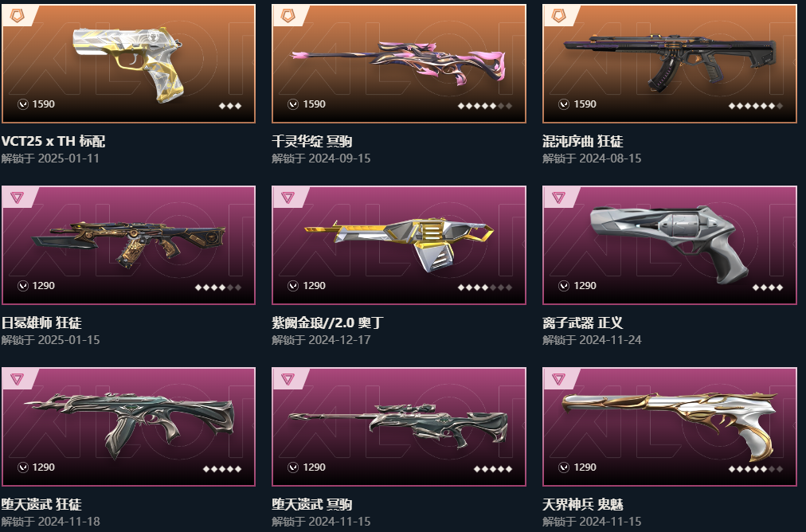Click upgrade level diamonds on 千灵华绽 冥驹 card
806x532 pixels.
coord(485,106)
